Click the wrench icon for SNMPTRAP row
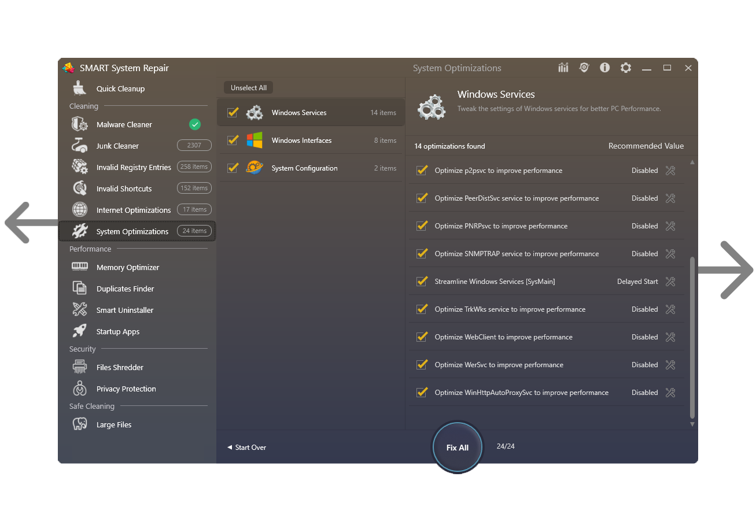756x532 pixels. pyautogui.click(x=670, y=254)
